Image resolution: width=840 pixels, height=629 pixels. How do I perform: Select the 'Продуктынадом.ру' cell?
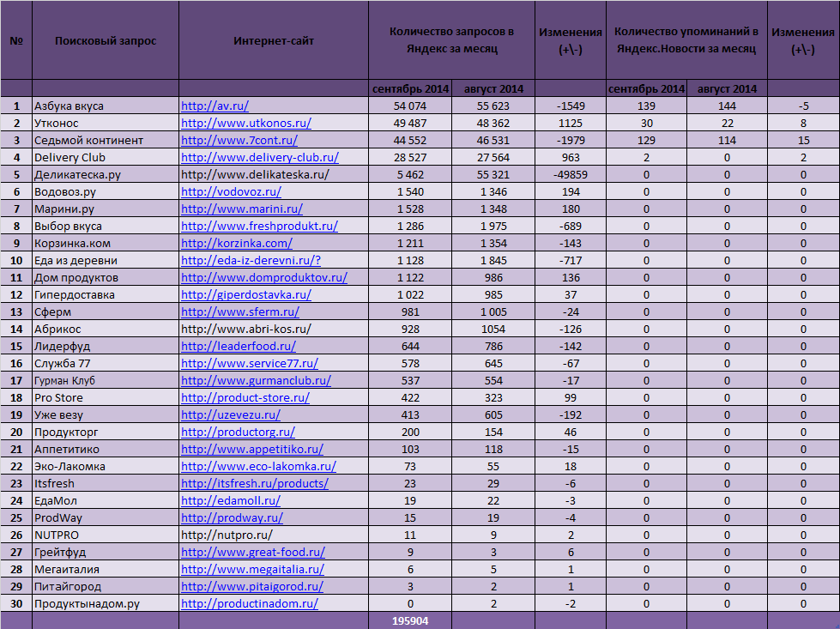pyautogui.click(x=106, y=603)
